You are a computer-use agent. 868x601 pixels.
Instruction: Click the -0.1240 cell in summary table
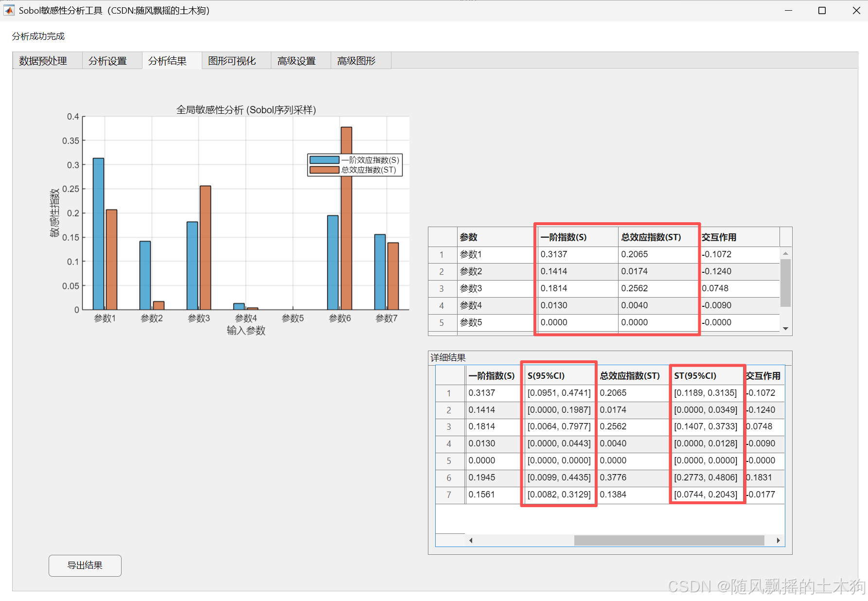click(x=740, y=271)
